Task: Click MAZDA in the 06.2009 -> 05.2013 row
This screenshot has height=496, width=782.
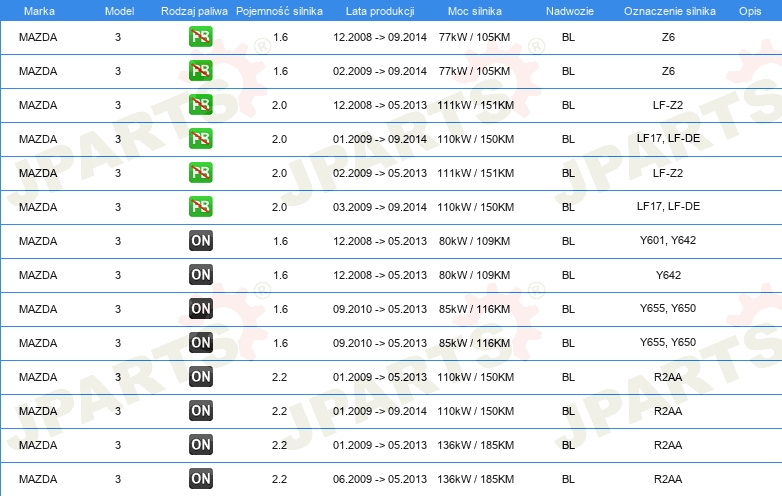Action: 38,479
